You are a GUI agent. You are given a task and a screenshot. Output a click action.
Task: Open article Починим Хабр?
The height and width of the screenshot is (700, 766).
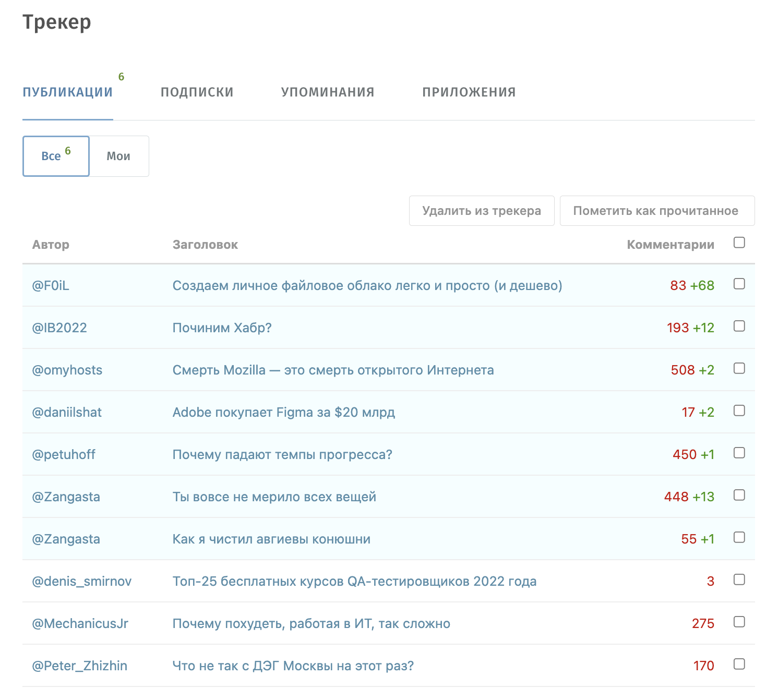click(x=222, y=328)
